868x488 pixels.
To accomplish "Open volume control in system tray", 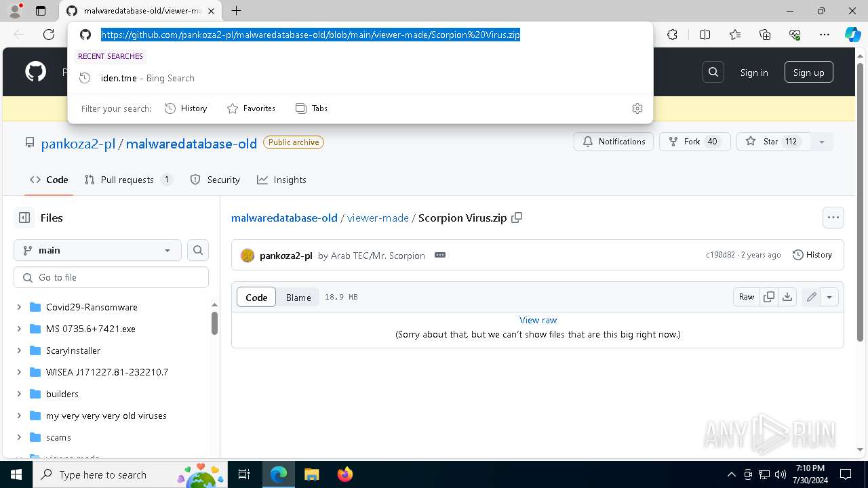I will coord(780,474).
